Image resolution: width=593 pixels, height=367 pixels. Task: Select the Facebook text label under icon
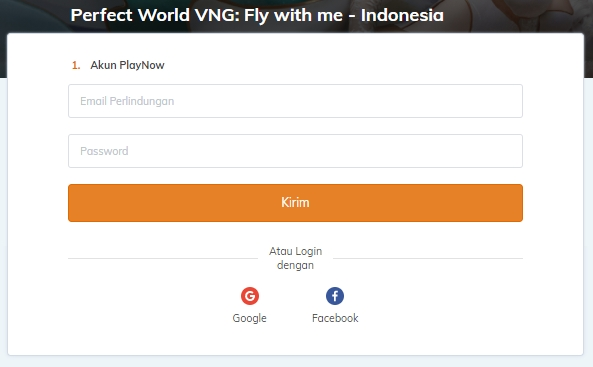335,318
